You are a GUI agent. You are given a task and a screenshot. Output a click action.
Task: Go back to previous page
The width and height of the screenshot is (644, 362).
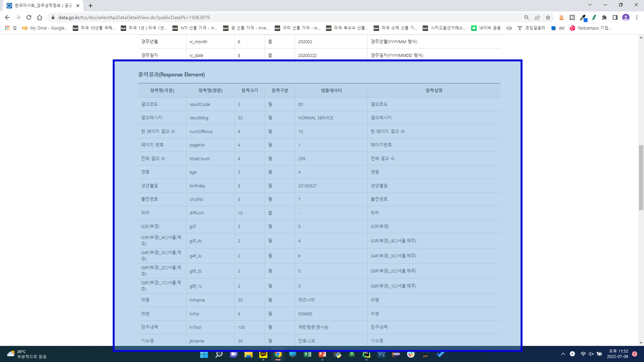7,17
